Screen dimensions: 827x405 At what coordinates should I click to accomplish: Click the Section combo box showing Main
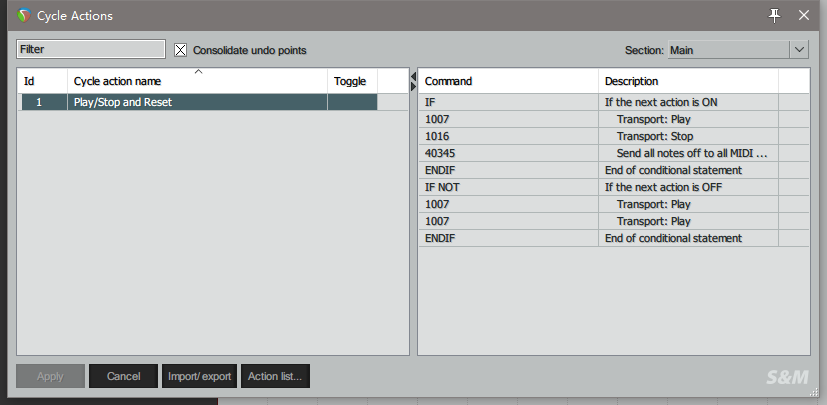738,50
